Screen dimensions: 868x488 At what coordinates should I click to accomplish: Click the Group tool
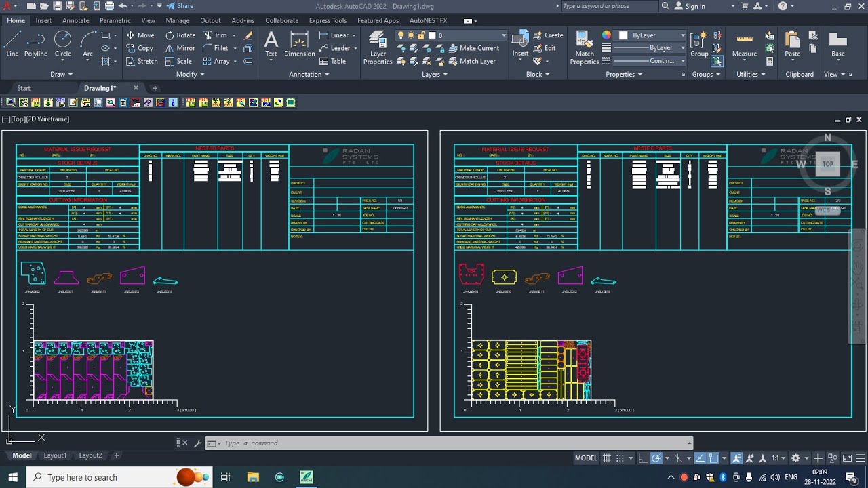point(699,44)
